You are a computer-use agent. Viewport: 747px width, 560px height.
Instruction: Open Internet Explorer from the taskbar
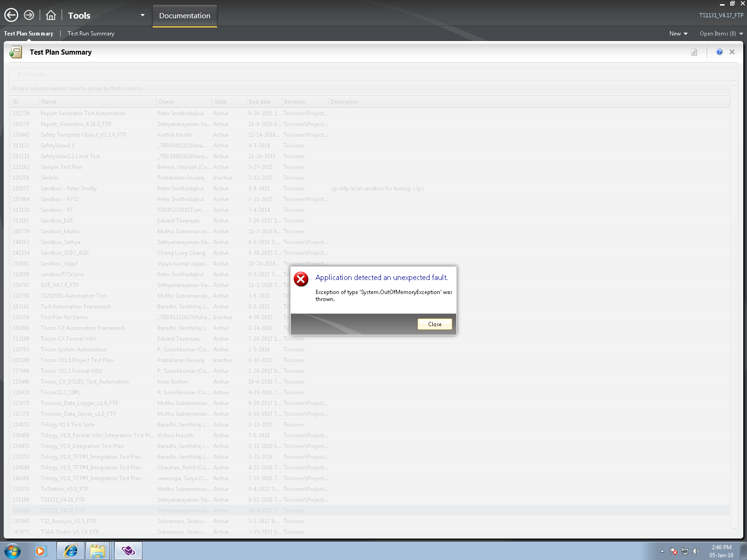pos(70,551)
